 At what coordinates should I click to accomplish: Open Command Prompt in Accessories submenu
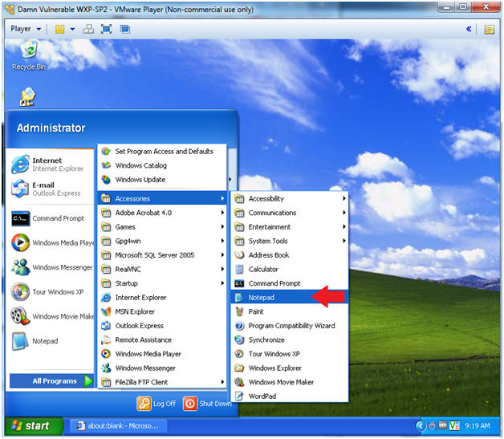tap(290, 283)
